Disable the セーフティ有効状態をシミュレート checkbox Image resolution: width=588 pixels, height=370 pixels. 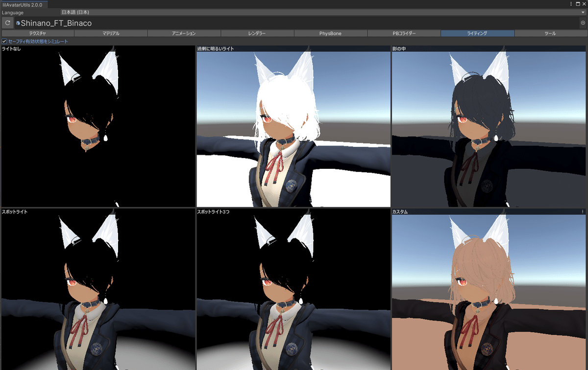coord(4,41)
